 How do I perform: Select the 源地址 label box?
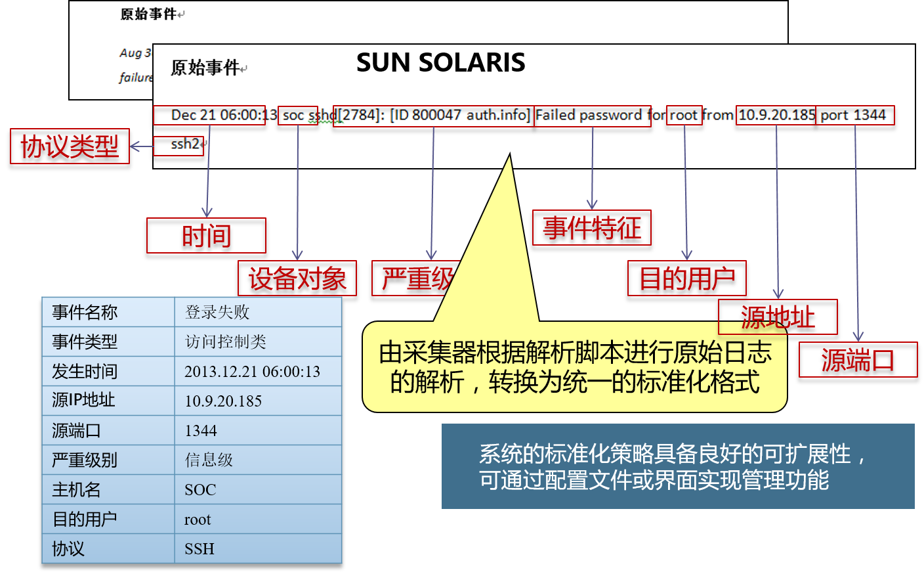(778, 317)
